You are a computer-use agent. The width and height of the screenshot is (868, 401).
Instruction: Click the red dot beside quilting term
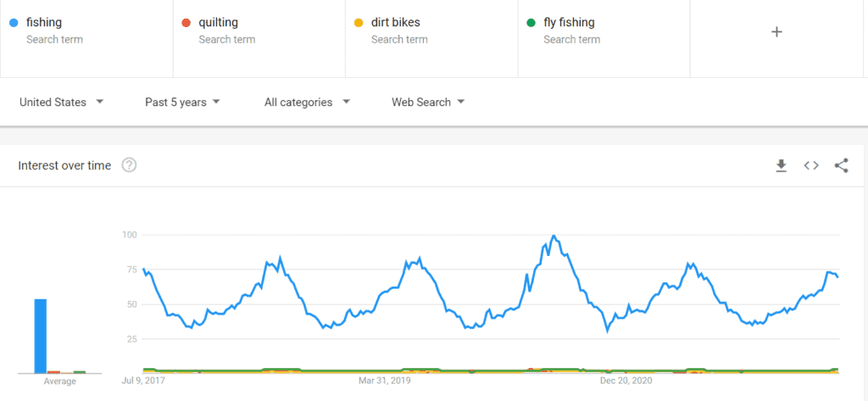[x=186, y=23]
